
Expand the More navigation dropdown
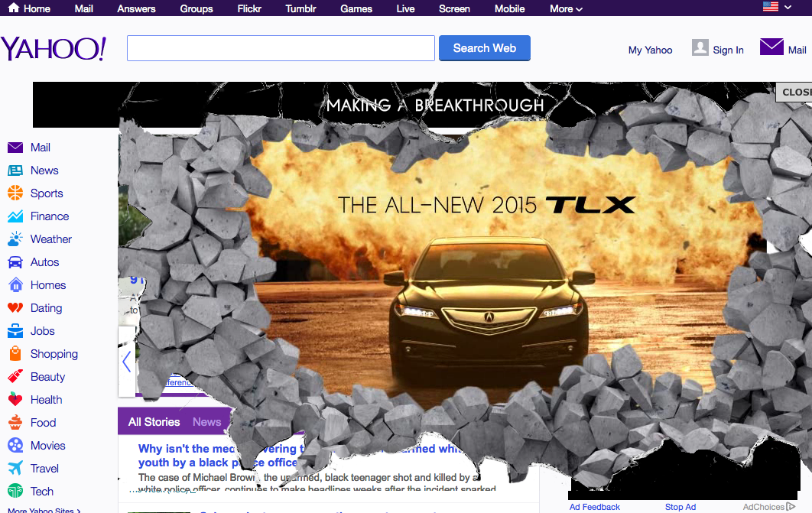point(565,8)
